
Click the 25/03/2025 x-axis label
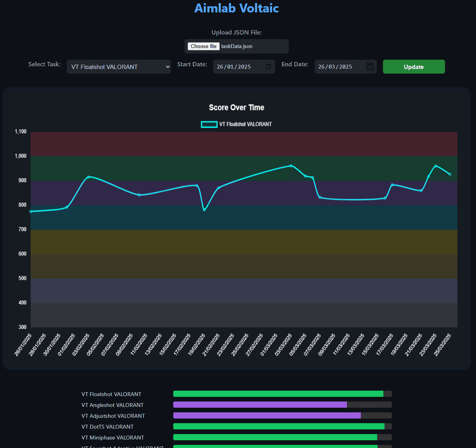click(x=442, y=345)
